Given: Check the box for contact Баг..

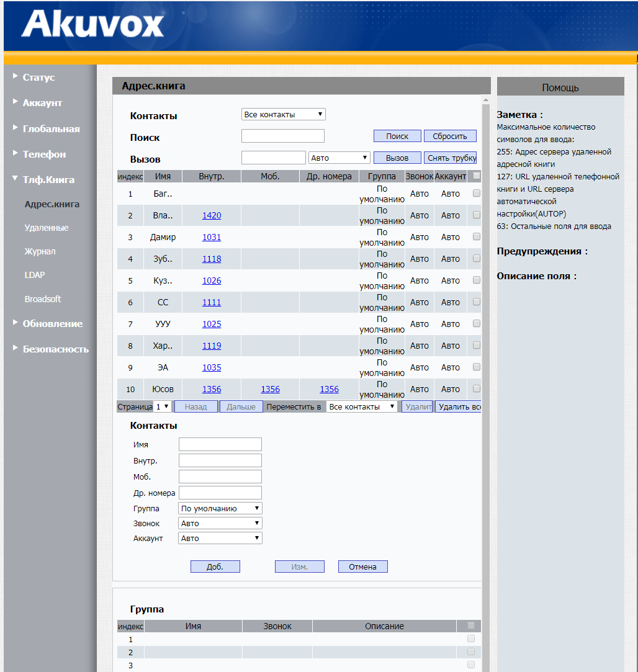Looking at the screenshot, I should (477, 194).
